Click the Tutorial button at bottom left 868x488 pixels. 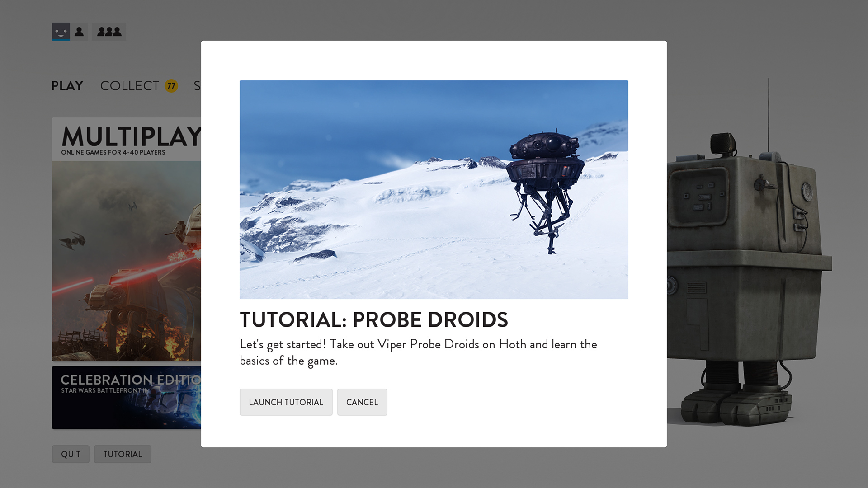click(123, 454)
